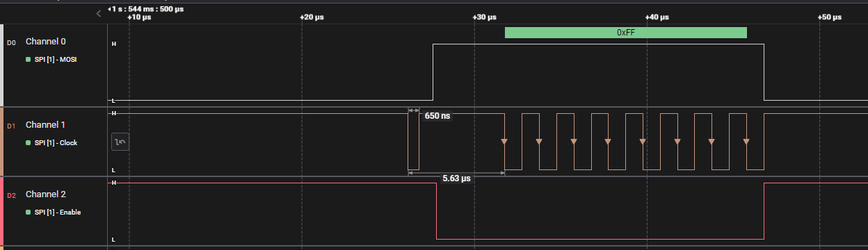Click the first clock falling-edge arrow marker
The width and height of the screenshot is (868, 250).
pyautogui.click(x=504, y=142)
